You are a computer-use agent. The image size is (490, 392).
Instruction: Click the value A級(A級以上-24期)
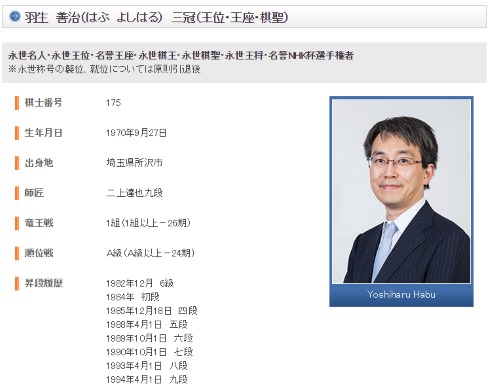(x=150, y=253)
